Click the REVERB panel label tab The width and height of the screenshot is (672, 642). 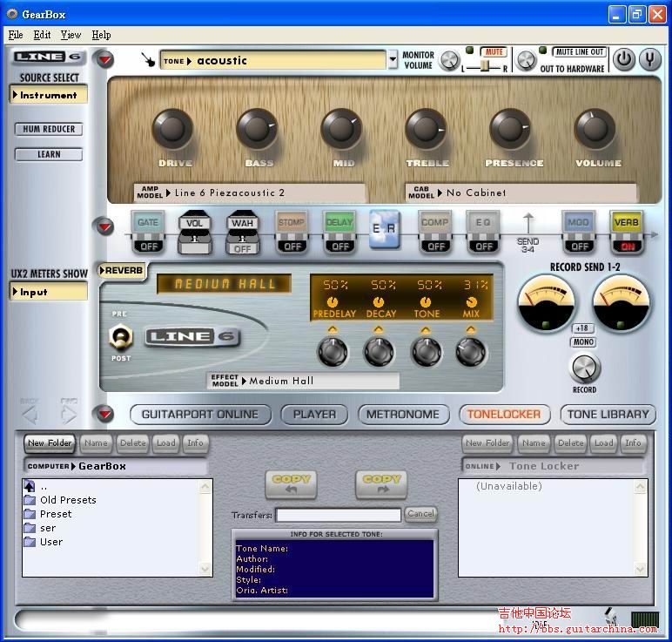(122, 271)
